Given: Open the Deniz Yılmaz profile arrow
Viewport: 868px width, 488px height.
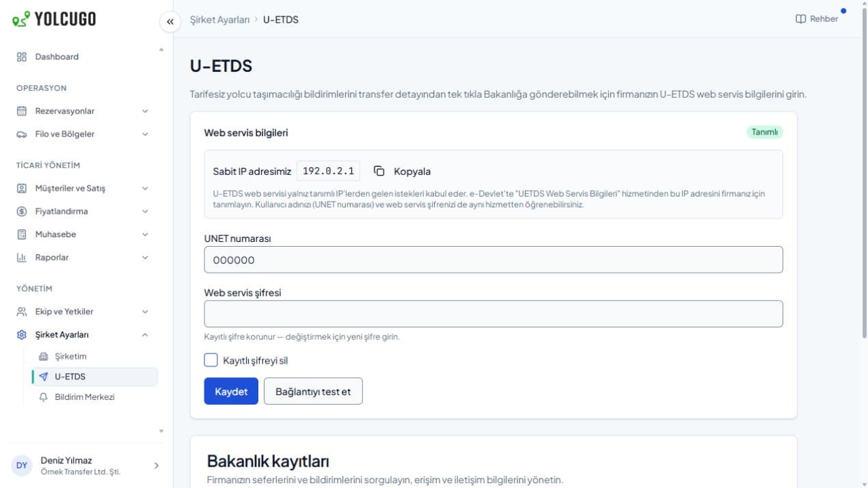Looking at the screenshot, I should (156, 465).
